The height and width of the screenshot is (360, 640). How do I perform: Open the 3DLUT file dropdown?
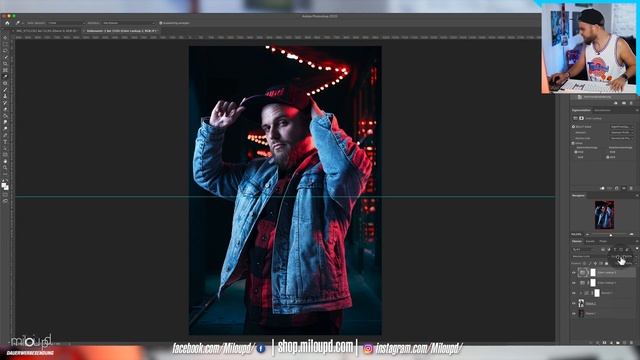pos(622,127)
